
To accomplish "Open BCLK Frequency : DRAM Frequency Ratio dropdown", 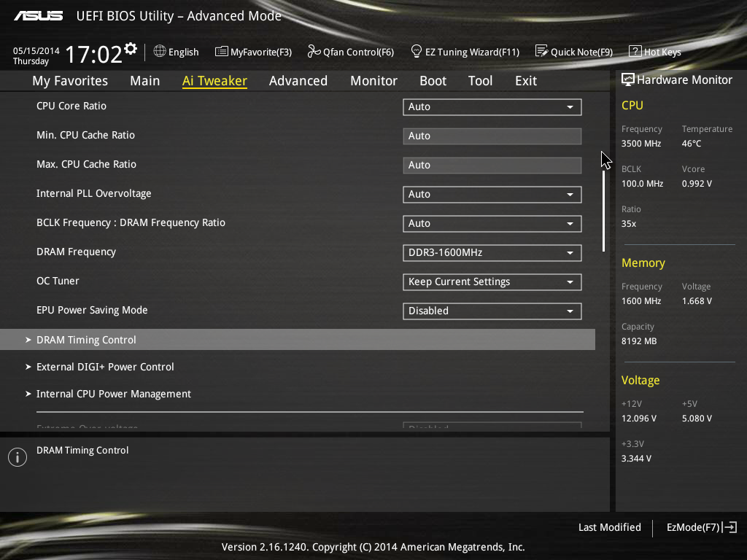I will pyautogui.click(x=492, y=224).
